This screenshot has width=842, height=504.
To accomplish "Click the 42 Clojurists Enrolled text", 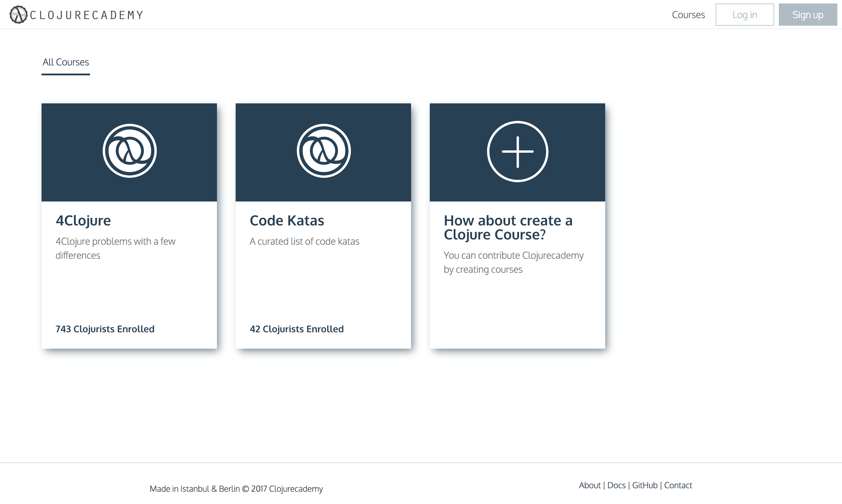I will [296, 329].
